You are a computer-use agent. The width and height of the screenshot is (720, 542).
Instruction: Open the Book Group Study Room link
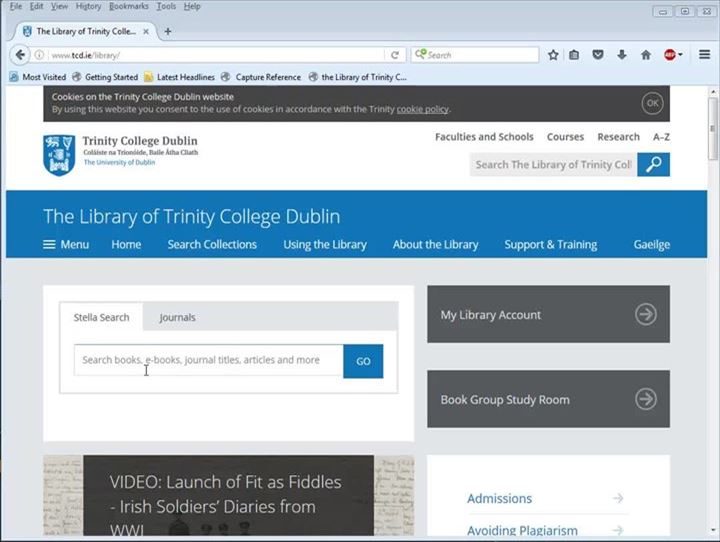pos(548,399)
